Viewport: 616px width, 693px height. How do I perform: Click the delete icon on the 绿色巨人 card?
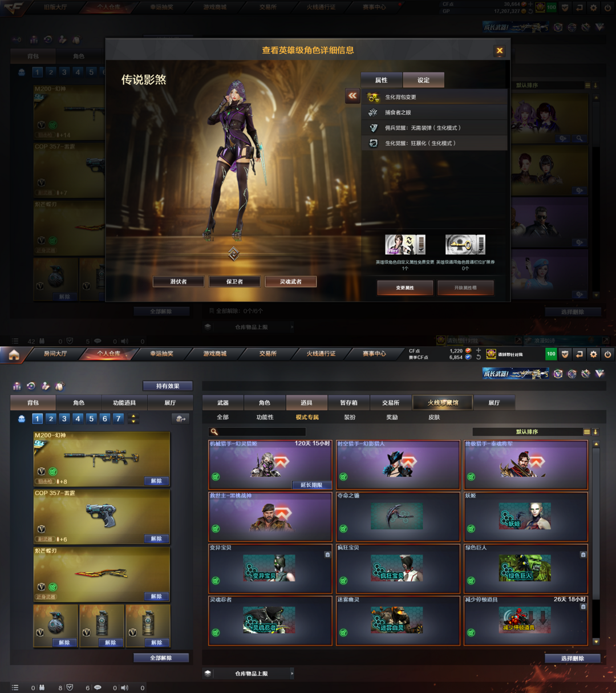[583, 554]
